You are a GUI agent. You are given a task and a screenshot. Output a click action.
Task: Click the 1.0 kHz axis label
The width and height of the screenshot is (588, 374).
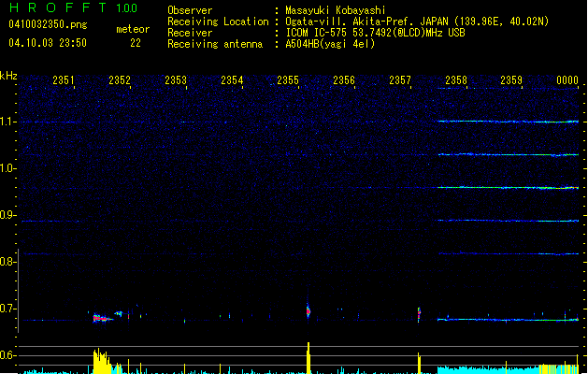coord(7,168)
